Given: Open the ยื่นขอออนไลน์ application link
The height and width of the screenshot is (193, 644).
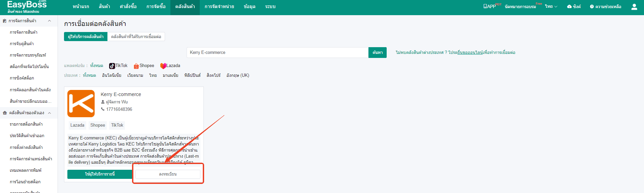Looking at the screenshot, I should point(470,53).
